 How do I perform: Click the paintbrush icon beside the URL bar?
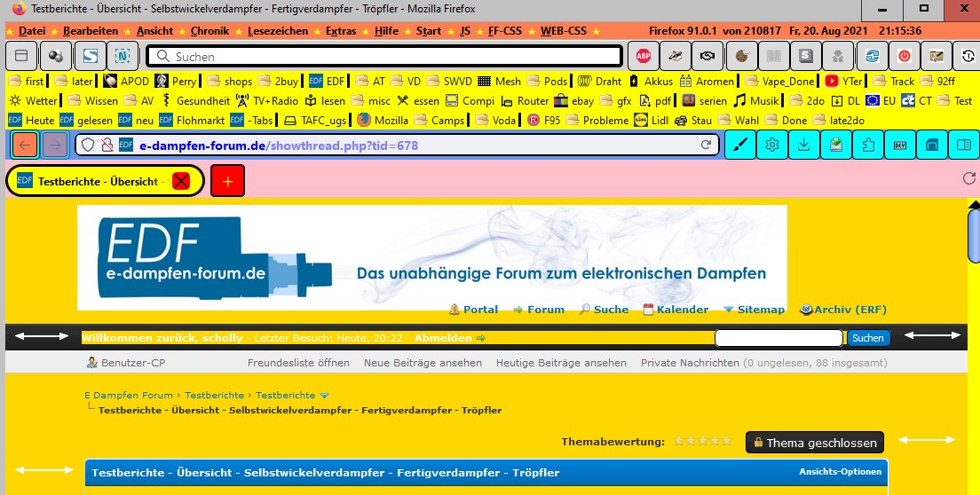(740, 145)
